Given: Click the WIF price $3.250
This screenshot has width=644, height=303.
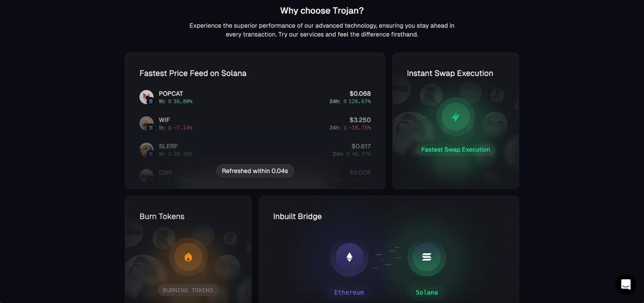Looking at the screenshot, I should point(360,120).
